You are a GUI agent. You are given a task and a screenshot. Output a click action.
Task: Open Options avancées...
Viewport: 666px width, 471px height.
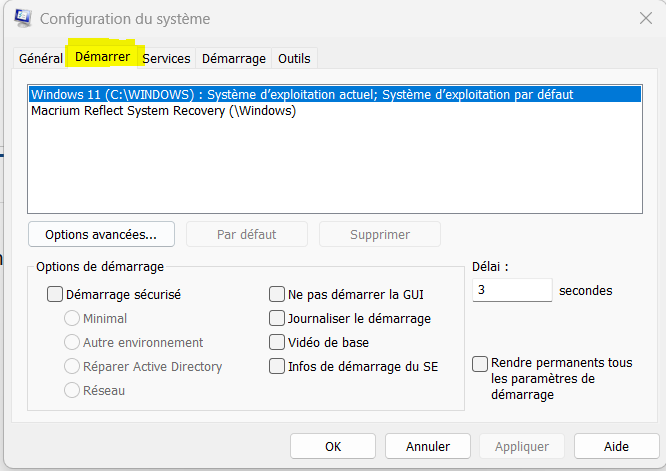(x=101, y=234)
